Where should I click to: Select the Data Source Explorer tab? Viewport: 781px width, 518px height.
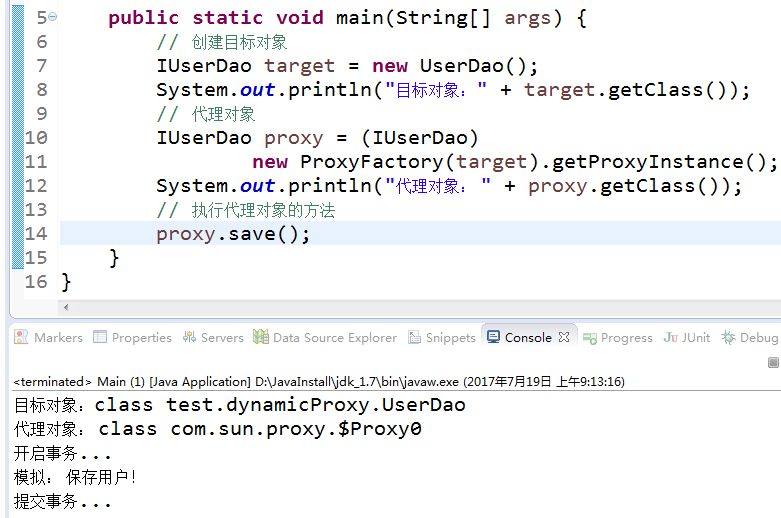(325, 337)
